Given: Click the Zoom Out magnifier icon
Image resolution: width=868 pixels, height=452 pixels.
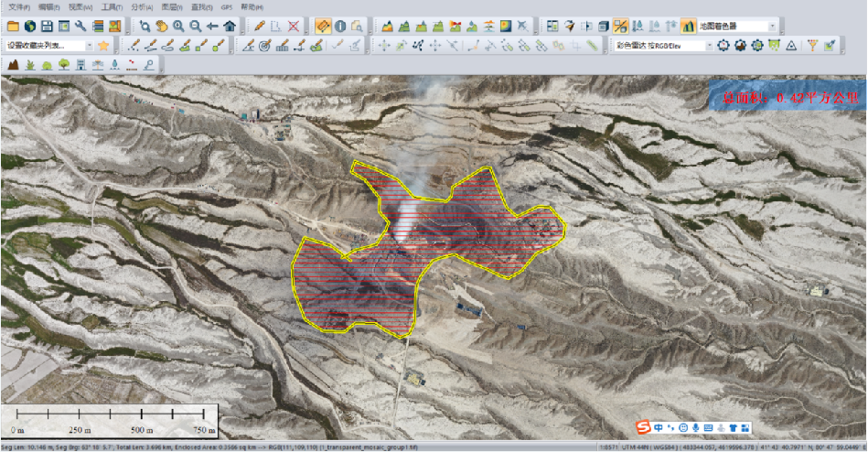Looking at the screenshot, I should pyautogui.click(x=195, y=26).
